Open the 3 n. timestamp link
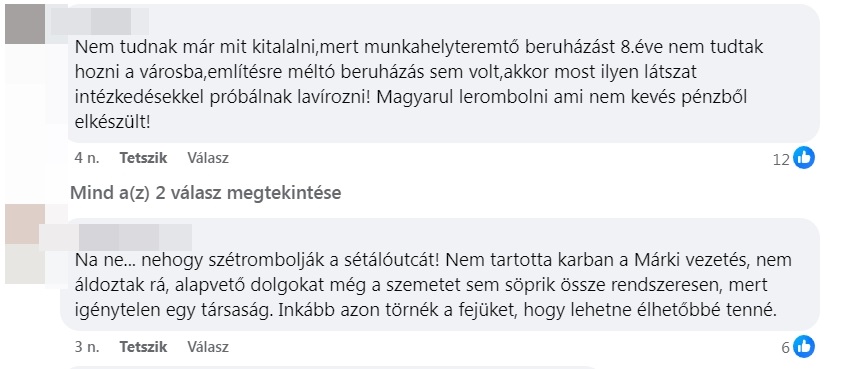 [x=87, y=346]
